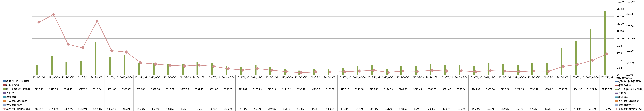Select the 2015/09/30 date column header

pos(301,77)
